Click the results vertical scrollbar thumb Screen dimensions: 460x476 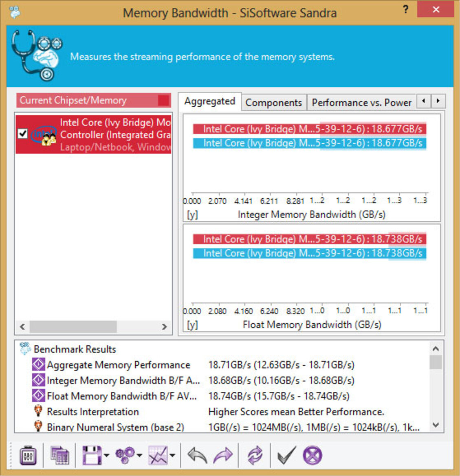pyautogui.click(x=436, y=362)
